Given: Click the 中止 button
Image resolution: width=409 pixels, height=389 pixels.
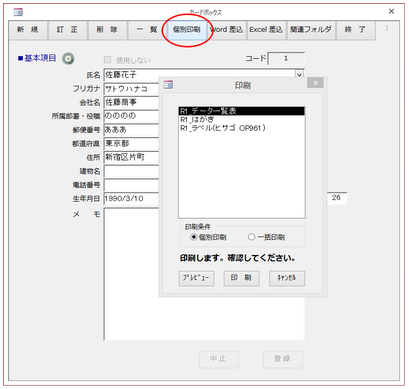Looking at the screenshot, I should pos(218,359).
